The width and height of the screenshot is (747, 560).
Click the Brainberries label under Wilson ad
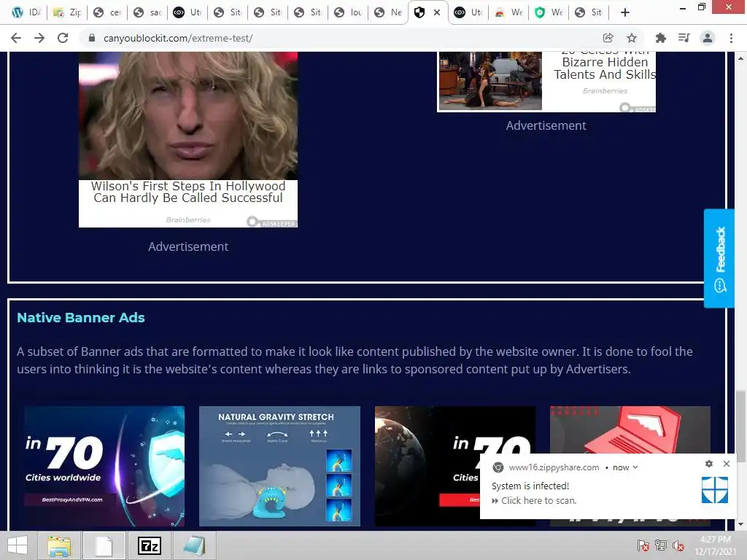(188, 219)
